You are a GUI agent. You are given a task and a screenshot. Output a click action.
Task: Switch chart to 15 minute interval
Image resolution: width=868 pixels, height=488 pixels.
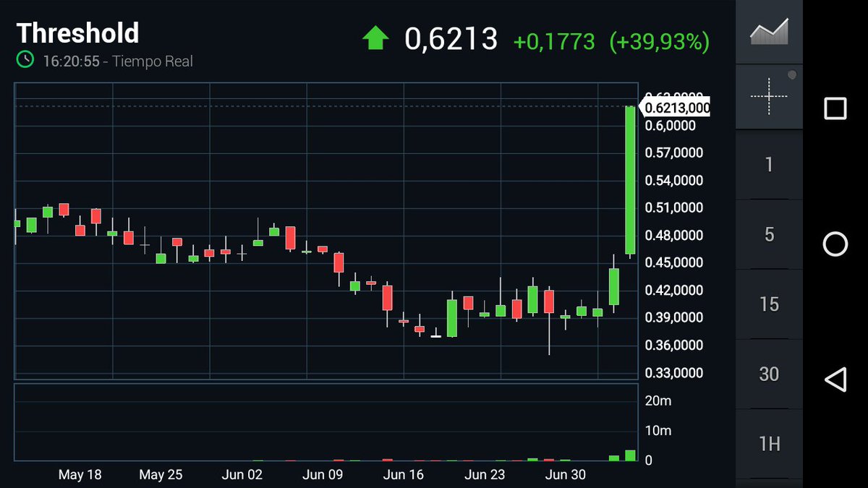pos(769,304)
